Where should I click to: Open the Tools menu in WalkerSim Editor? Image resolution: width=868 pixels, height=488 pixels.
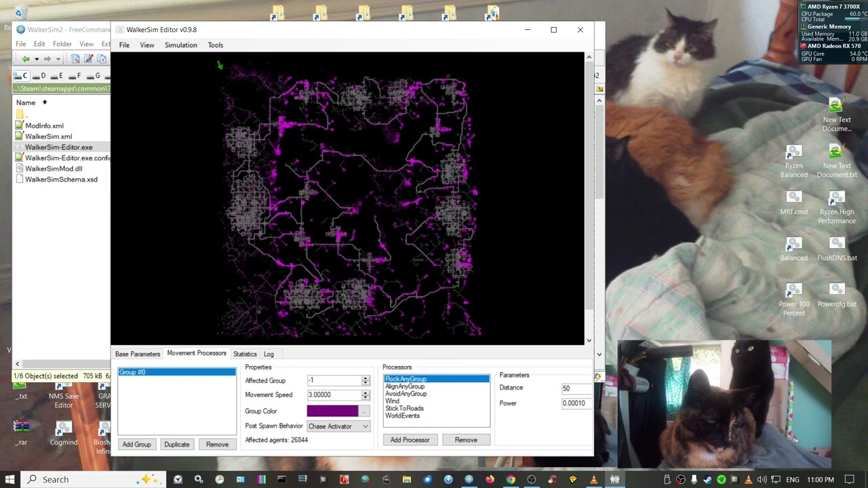tap(216, 45)
